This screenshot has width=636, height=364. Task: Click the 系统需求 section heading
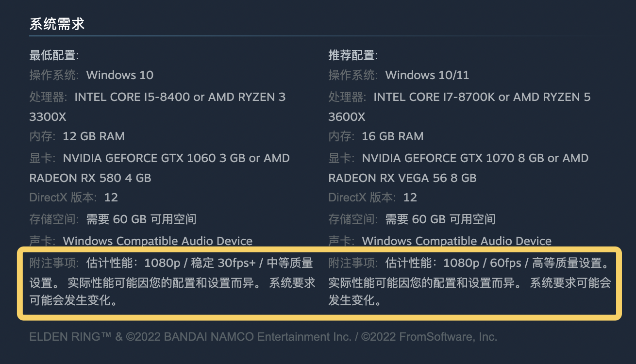[57, 24]
